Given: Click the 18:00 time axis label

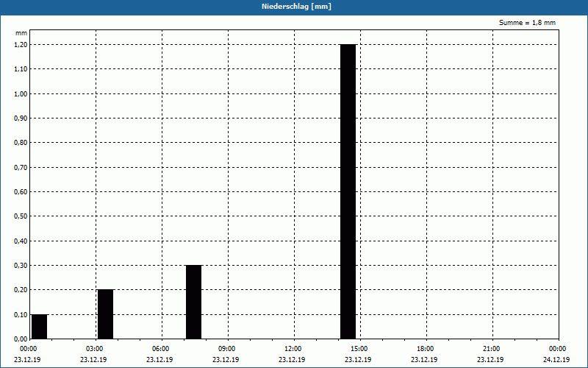Looking at the screenshot, I should 425,349.
